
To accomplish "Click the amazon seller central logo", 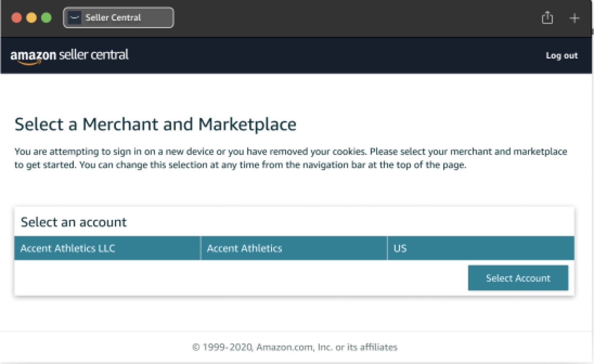I will (69, 55).
